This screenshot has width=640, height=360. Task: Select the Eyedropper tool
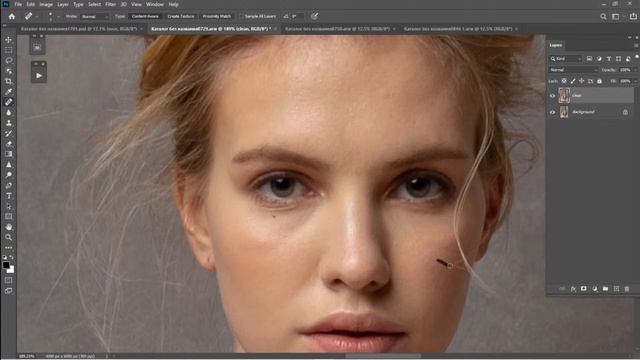(9, 92)
